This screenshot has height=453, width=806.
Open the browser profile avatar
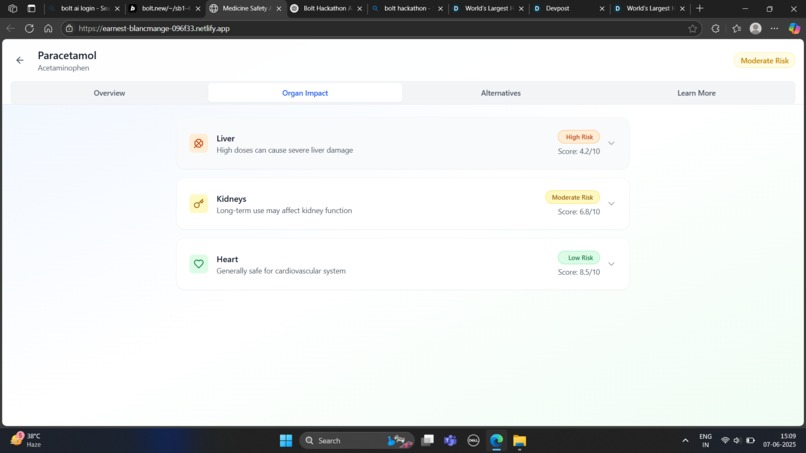pyautogui.click(x=755, y=29)
